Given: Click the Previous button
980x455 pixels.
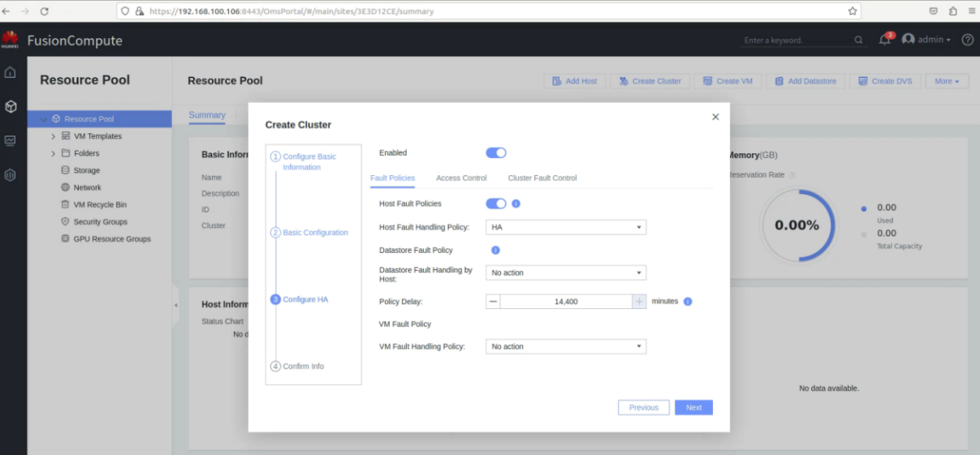Looking at the screenshot, I should pos(644,407).
